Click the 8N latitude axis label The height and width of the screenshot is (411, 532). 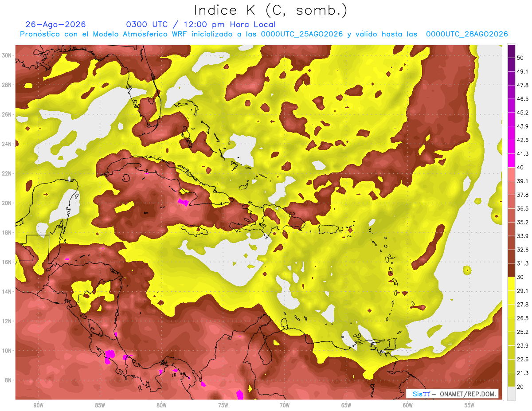pyautogui.click(x=8, y=380)
